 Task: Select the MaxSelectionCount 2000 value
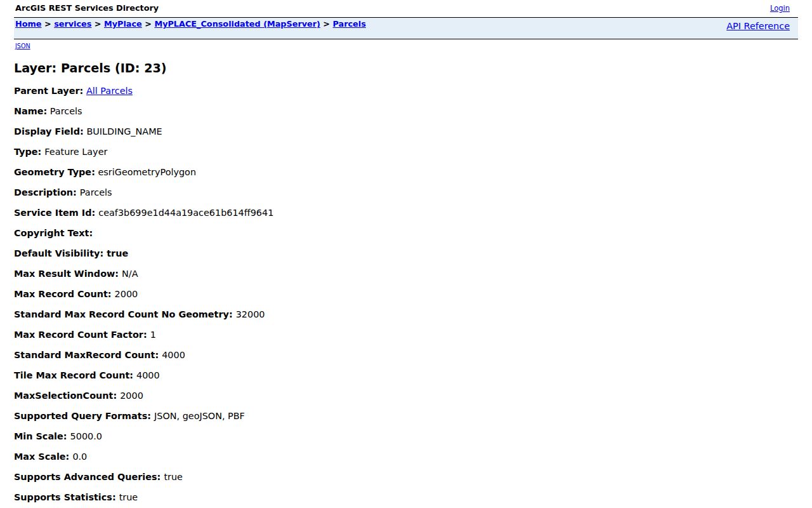coord(132,396)
